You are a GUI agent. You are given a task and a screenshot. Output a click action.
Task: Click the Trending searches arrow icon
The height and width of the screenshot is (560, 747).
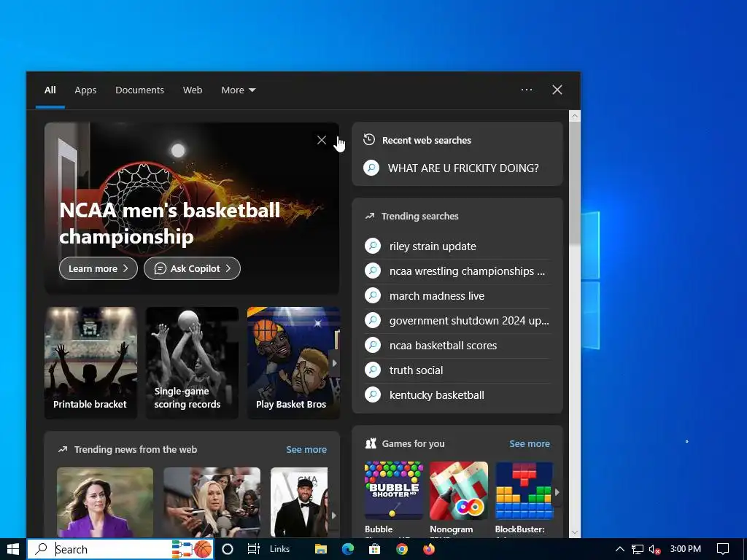[370, 216]
